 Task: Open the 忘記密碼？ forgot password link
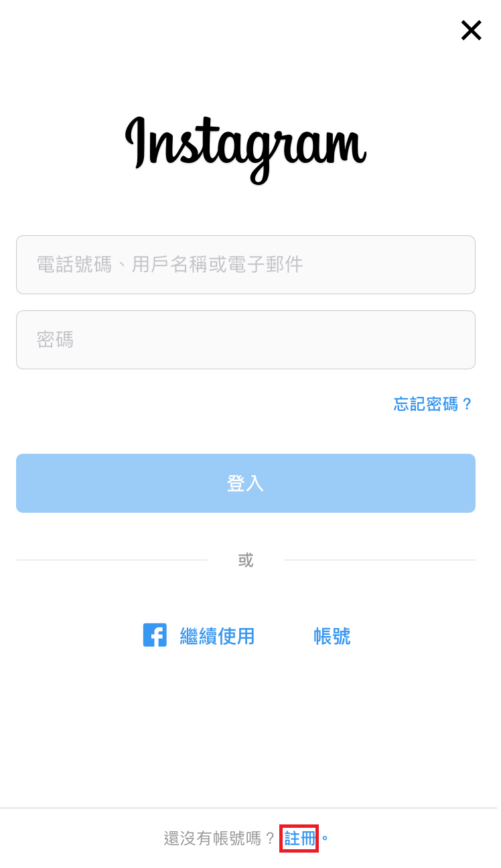pos(433,404)
